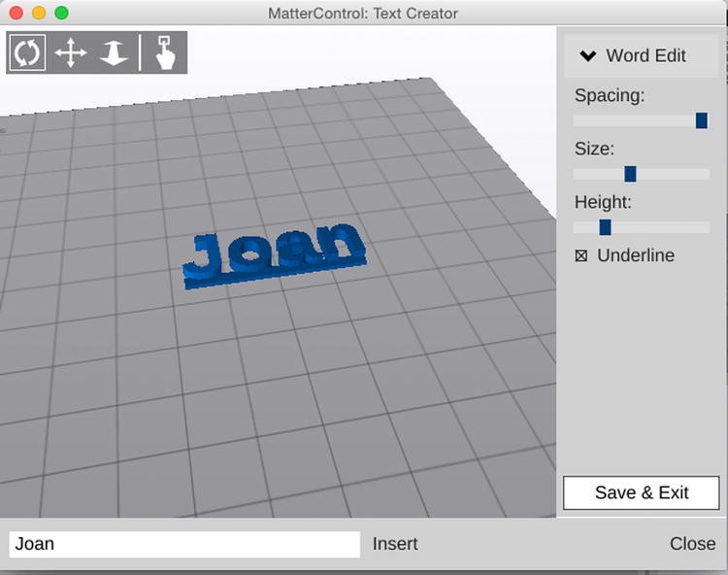Screen dimensions: 728x575
Task: Click the Spacing slider handle
Action: coord(702,120)
